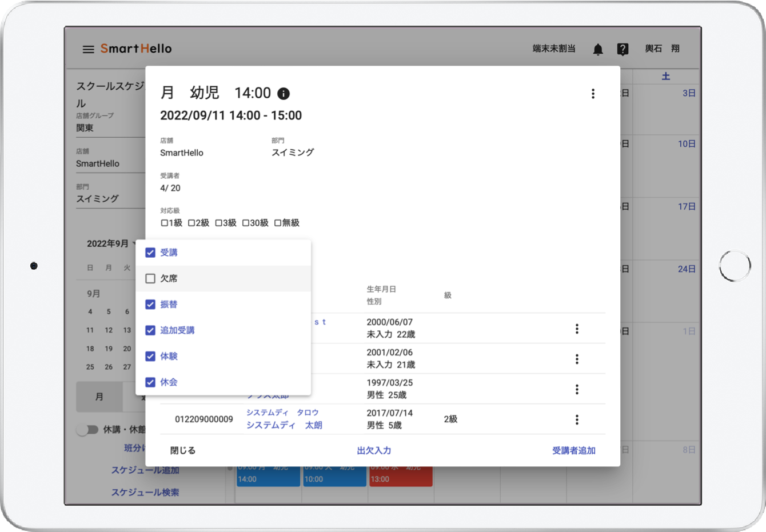Click the 2000/06/07 birthdate cell
766x532 pixels.
coord(390,322)
